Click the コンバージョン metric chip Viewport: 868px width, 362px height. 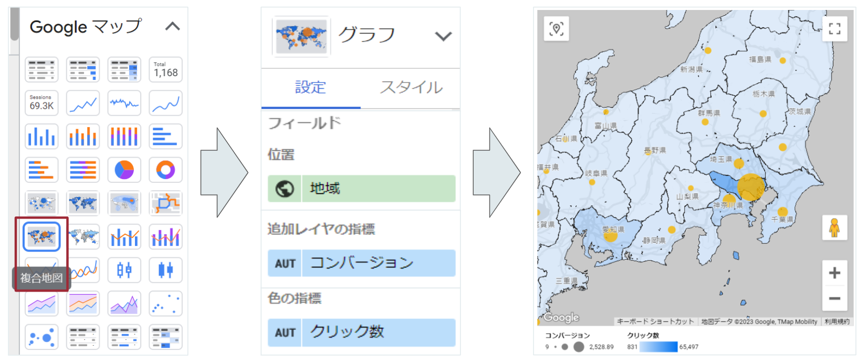(x=361, y=263)
